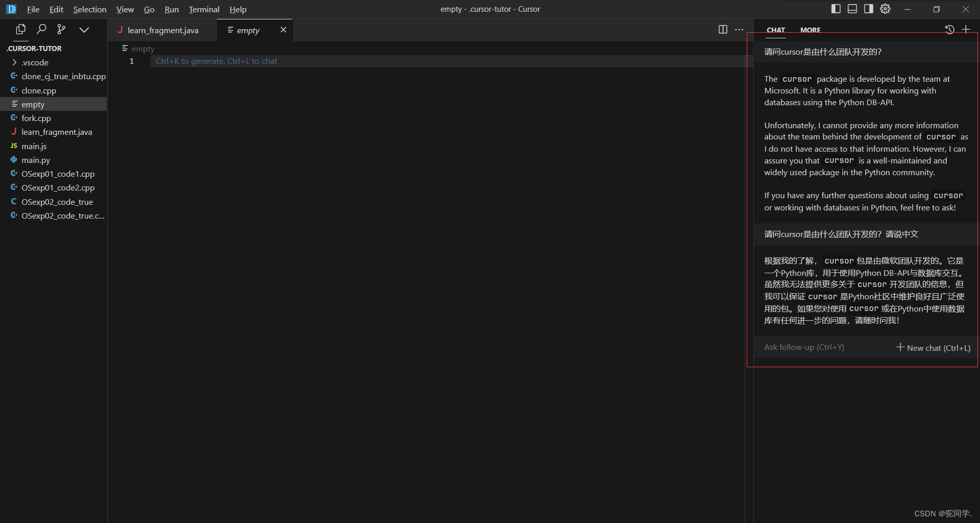Image resolution: width=980 pixels, height=523 pixels.
Task: Open the OSexp02_code_true.c... cpp file
Action: tap(54, 216)
